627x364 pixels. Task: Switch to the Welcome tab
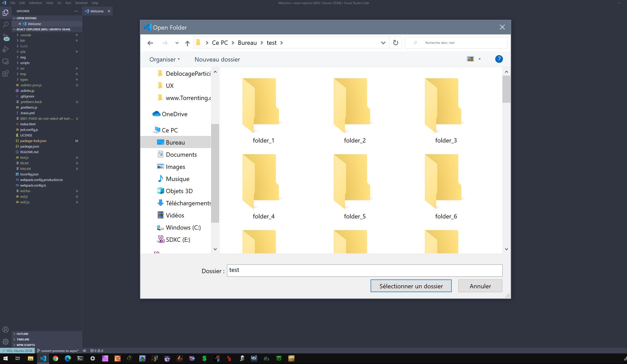[97, 11]
